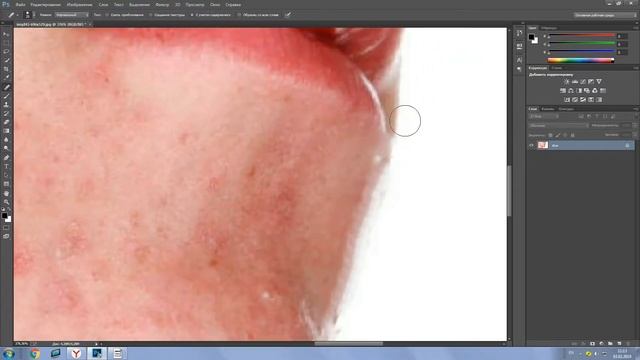640x360 pixels.
Task: Add a Brightness/Contrast adjustment
Action: tap(567, 82)
